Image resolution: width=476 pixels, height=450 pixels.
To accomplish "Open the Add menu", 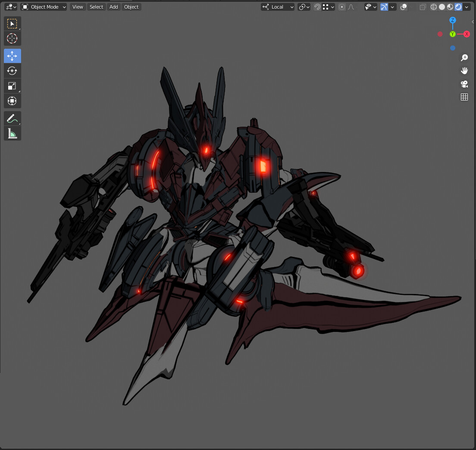I will pyautogui.click(x=113, y=7).
